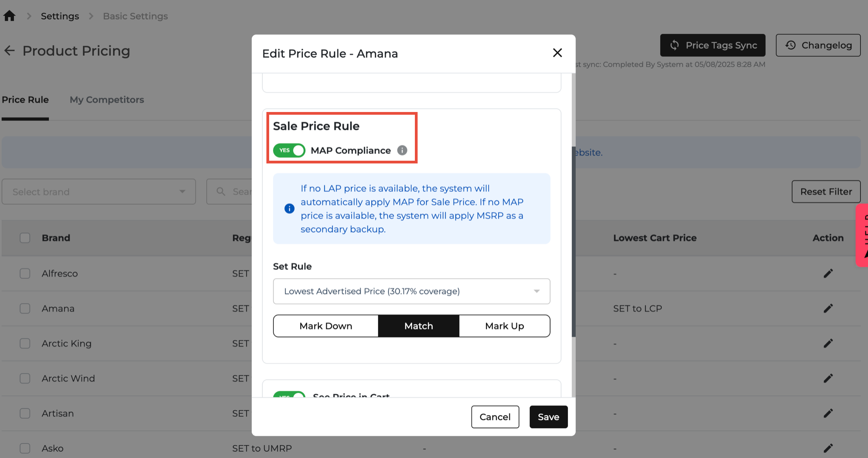Select the Price Rule tab
This screenshot has height=458, width=868.
pyautogui.click(x=25, y=100)
